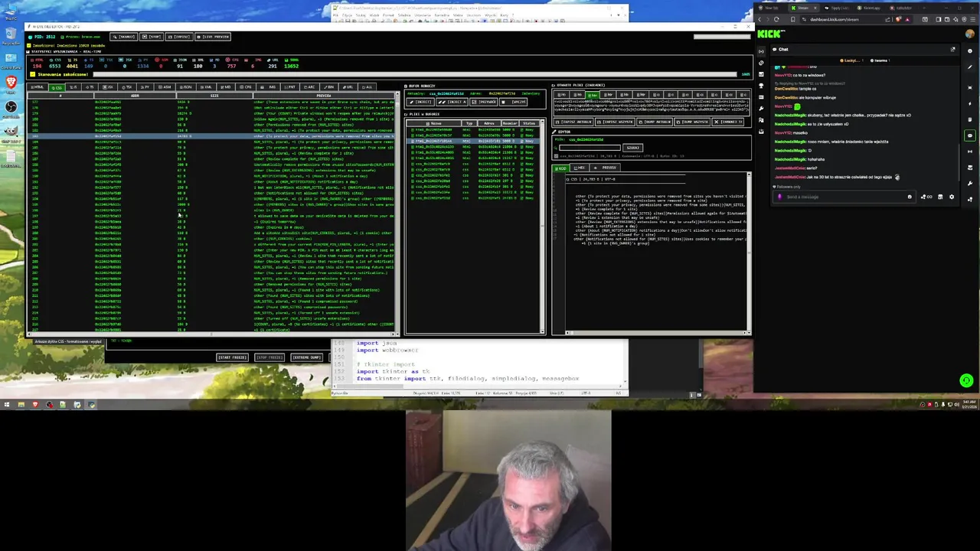Viewport: 980px width, 551px height.
Task: Sort buffer files by the Adres column
Action: pyautogui.click(x=489, y=123)
